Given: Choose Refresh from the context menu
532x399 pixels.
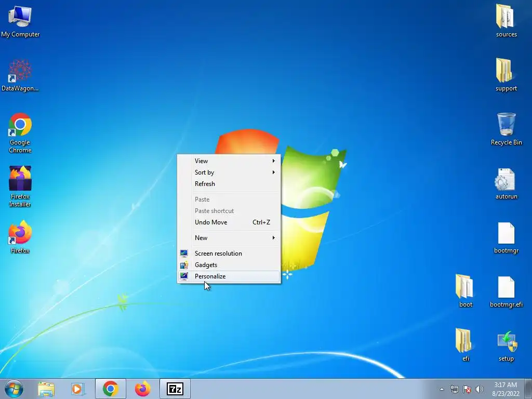Looking at the screenshot, I should [x=229, y=184].
